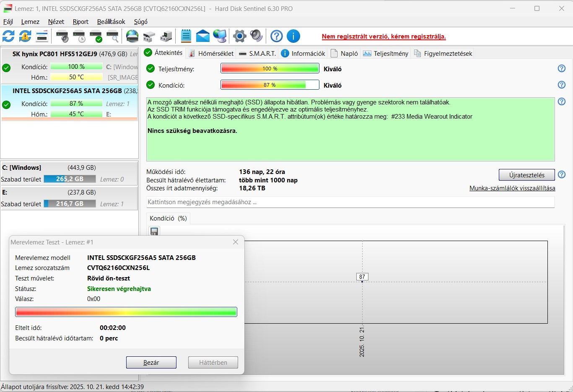This screenshot has height=392, width=573.
Task: Switch to the Információk tab
Action: pyautogui.click(x=303, y=53)
